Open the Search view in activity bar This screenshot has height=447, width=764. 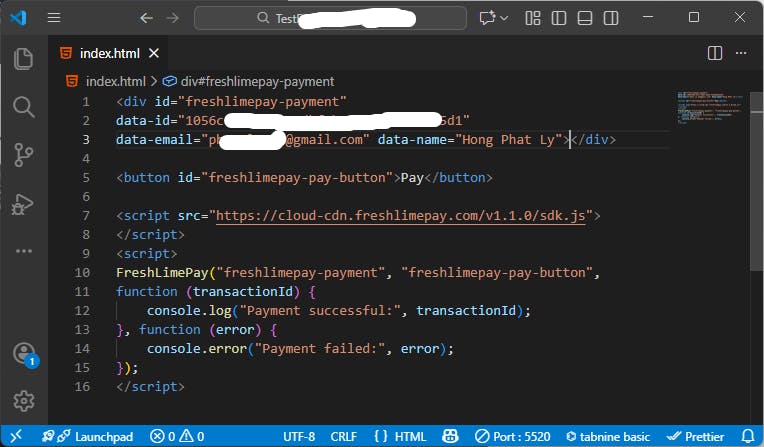coord(23,107)
